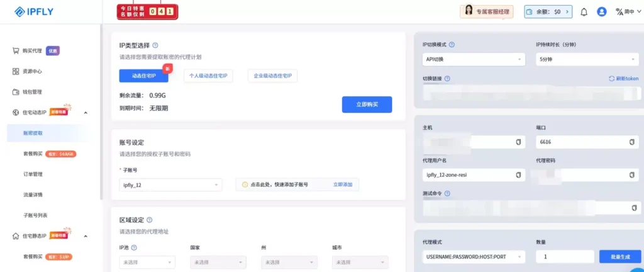Screen dimensions: 644x272
Task: Select the 动态住宅IP plan tab
Action: (x=144, y=76)
